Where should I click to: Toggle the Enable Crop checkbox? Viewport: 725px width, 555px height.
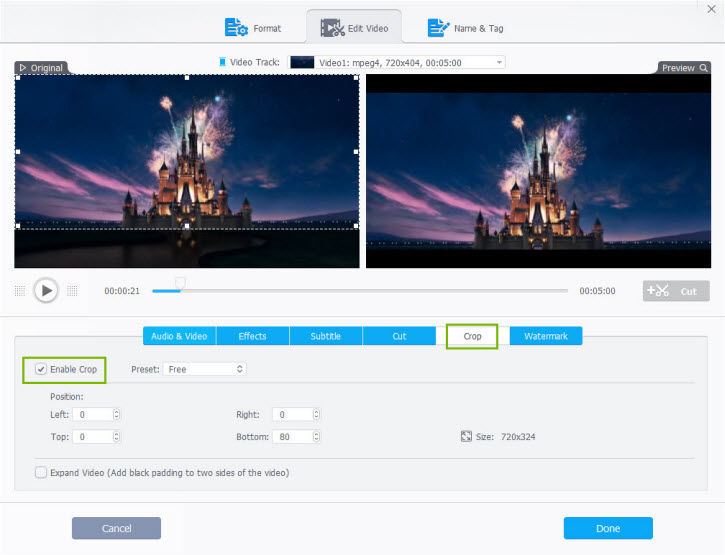tap(41, 369)
